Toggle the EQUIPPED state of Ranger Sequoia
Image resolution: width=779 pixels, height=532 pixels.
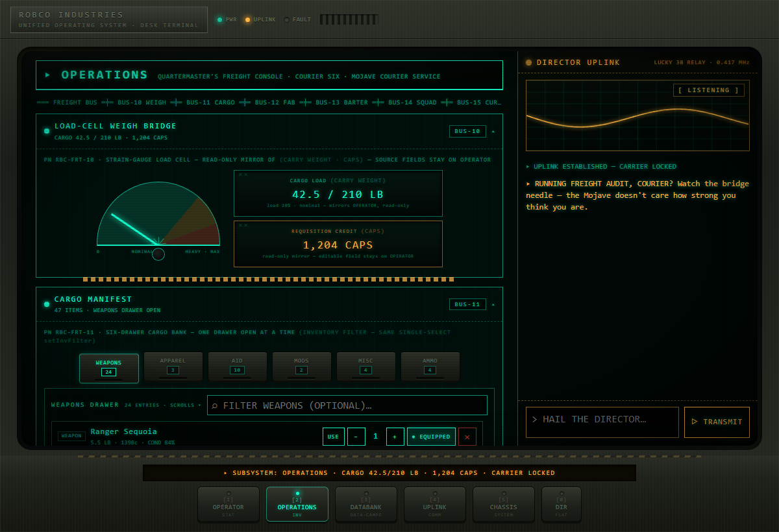[x=431, y=437]
